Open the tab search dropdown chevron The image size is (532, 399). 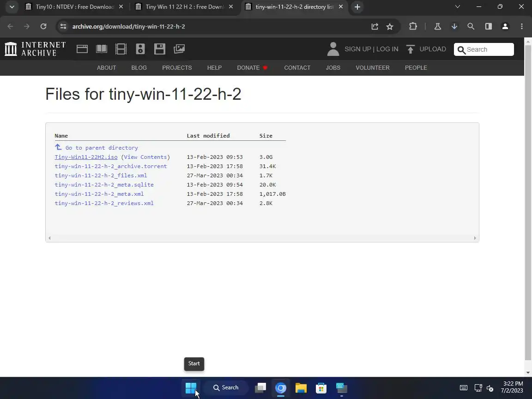tap(12, 7)
